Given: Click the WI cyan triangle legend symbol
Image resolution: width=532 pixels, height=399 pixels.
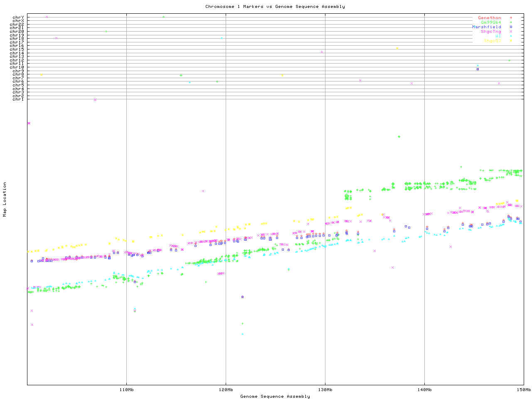Looking at the screenshot, I should click(x=511, y=36).
